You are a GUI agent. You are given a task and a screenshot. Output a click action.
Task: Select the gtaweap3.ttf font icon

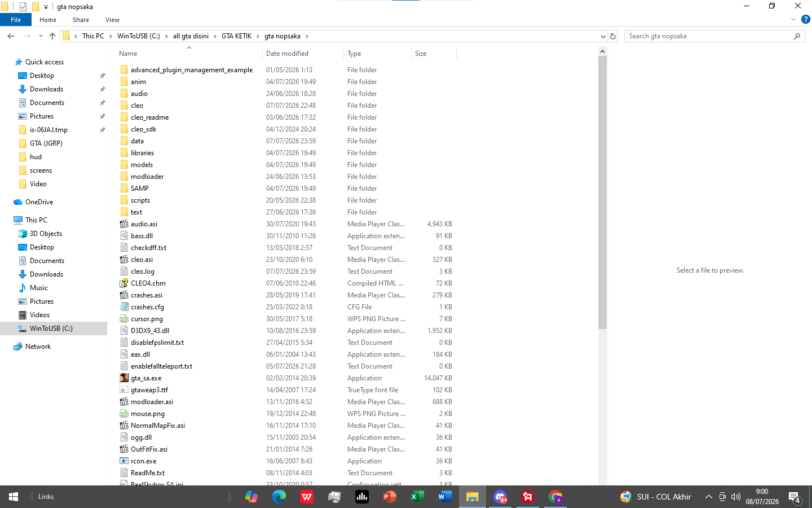(x=124, y=390)
